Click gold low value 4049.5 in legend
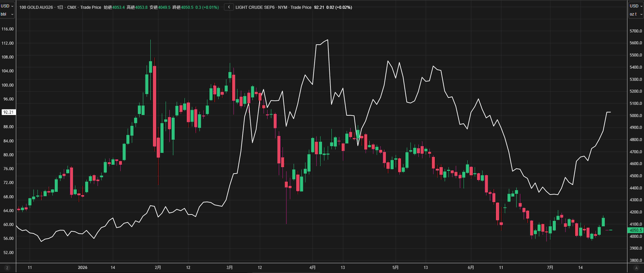 pyautogui.click(x=163, y=8)
